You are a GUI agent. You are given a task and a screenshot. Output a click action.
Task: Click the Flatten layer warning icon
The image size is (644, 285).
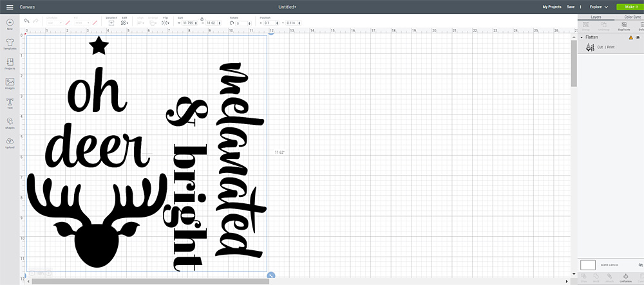click(x=631, y=37)
